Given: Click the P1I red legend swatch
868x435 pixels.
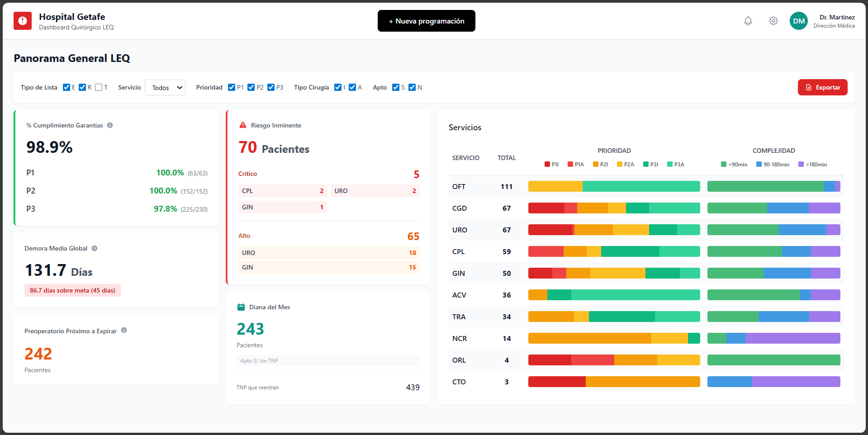Looking at the screenshot, I should click(547, 165).
